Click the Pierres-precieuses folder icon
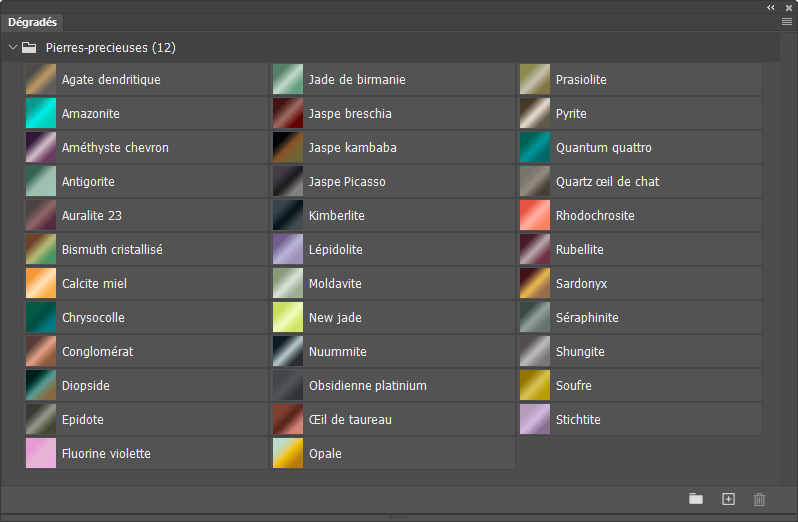 click(29, 47)
